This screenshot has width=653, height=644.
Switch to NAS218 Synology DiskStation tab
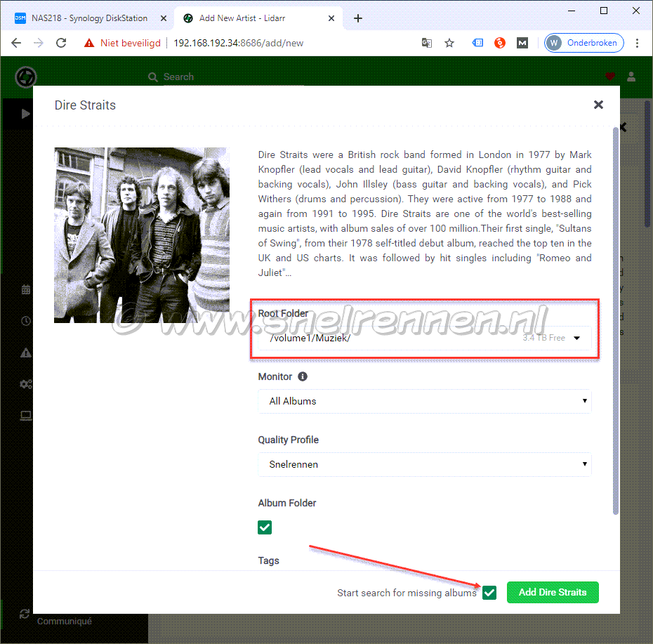88,18
